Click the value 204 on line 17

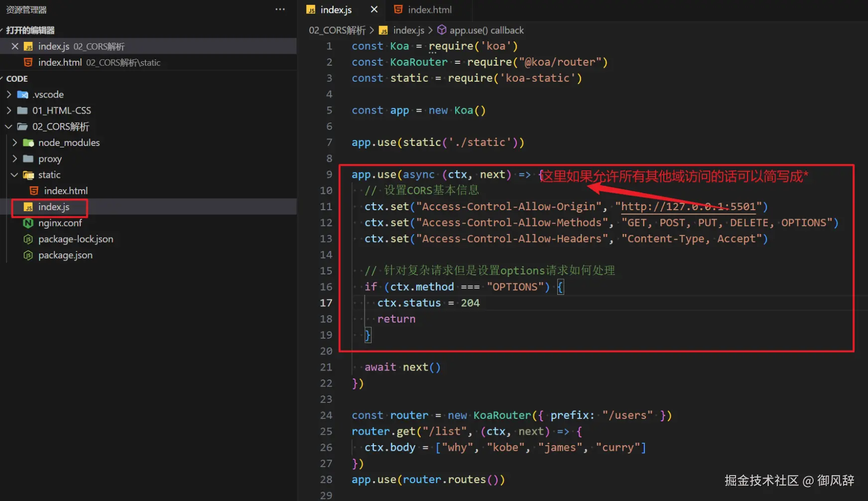[470, 303]
